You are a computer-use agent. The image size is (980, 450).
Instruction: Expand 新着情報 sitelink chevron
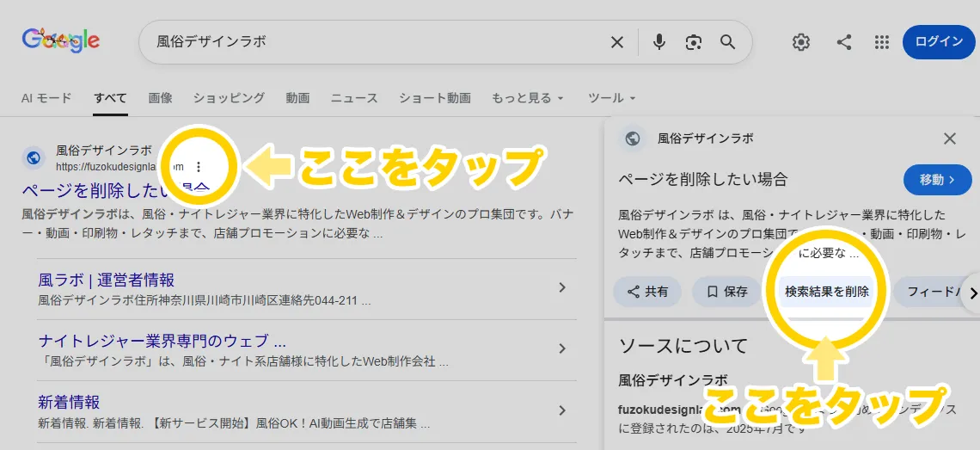pos(562,410)
